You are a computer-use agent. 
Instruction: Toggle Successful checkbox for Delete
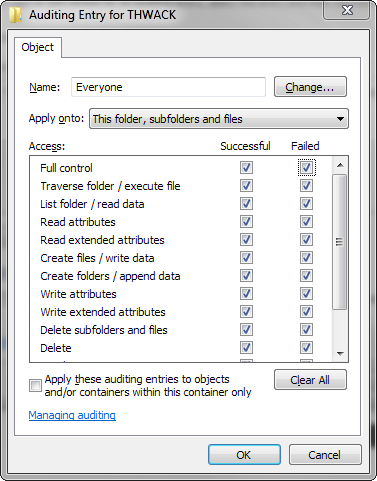click(x=246, y=348)
